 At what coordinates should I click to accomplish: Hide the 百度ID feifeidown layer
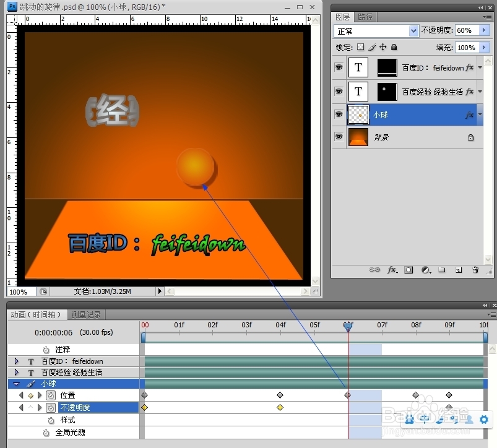tap(339, 67)
